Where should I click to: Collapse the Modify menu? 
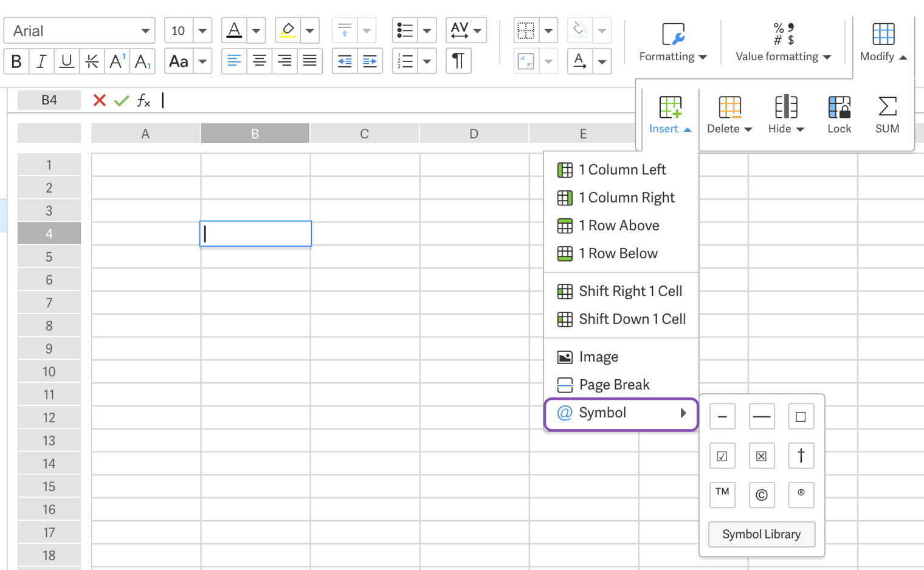883,43
